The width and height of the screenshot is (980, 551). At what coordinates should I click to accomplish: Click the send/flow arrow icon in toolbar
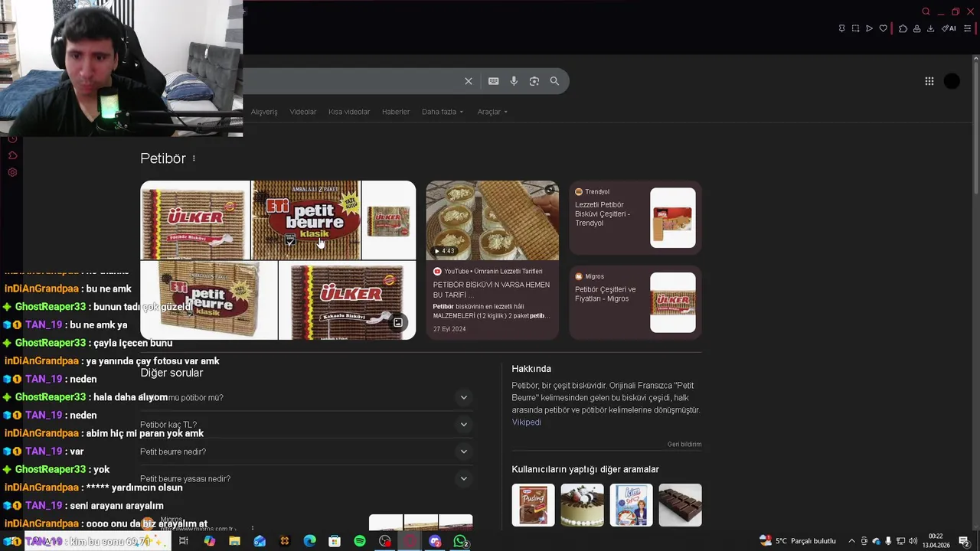pos(869,28)
